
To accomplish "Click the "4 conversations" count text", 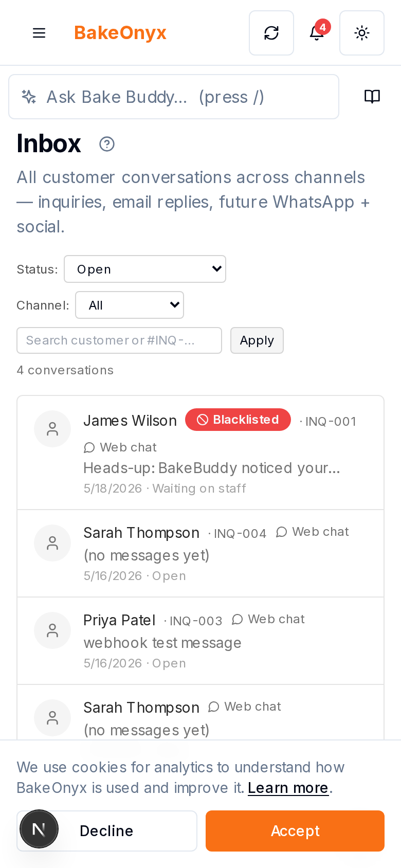I will coord(65,370).
